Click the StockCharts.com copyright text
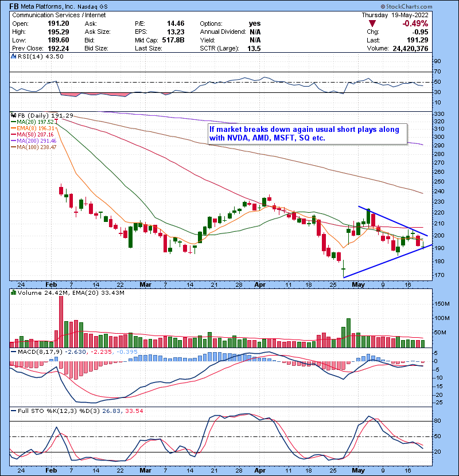 406,6
